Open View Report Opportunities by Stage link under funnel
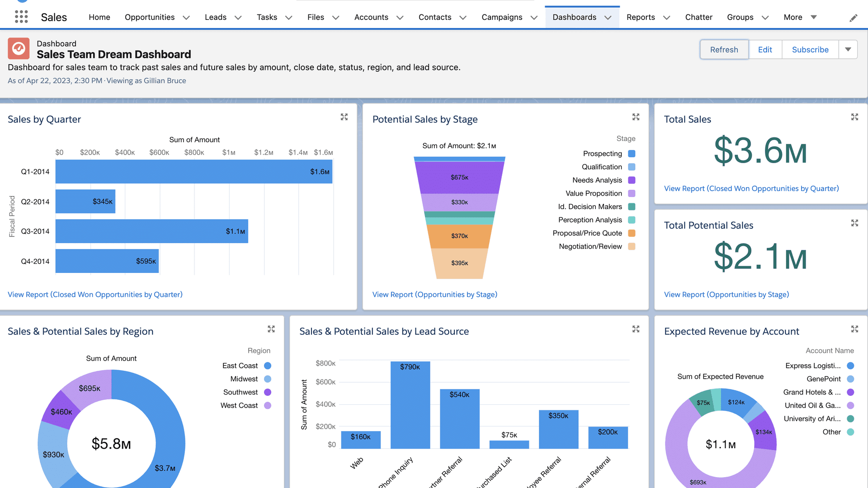The width and height of the screenshot is (868, 488). (x=434, y=295)
